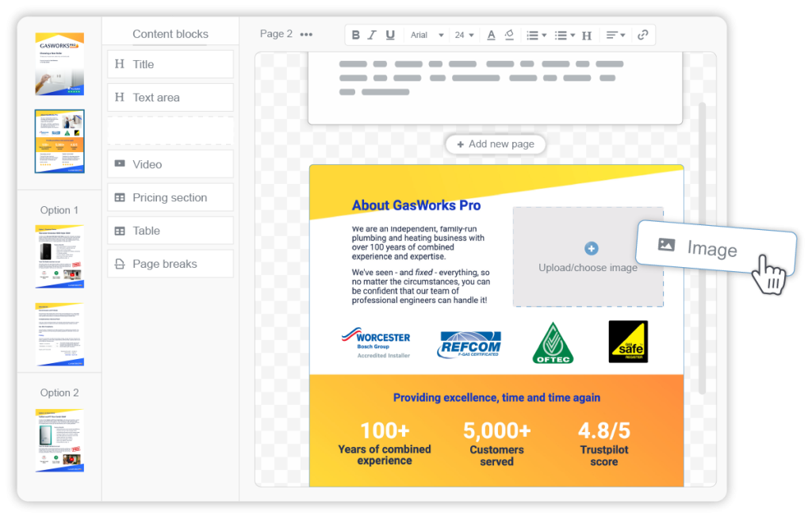Open the Arial font family dropdown
This screenshot has height=520, width=812.
(426, 34)
